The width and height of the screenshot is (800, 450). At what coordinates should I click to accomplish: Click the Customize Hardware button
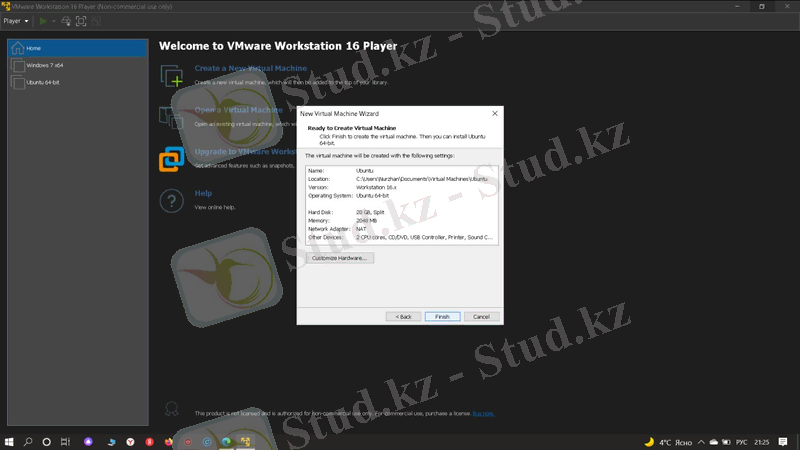339,258
